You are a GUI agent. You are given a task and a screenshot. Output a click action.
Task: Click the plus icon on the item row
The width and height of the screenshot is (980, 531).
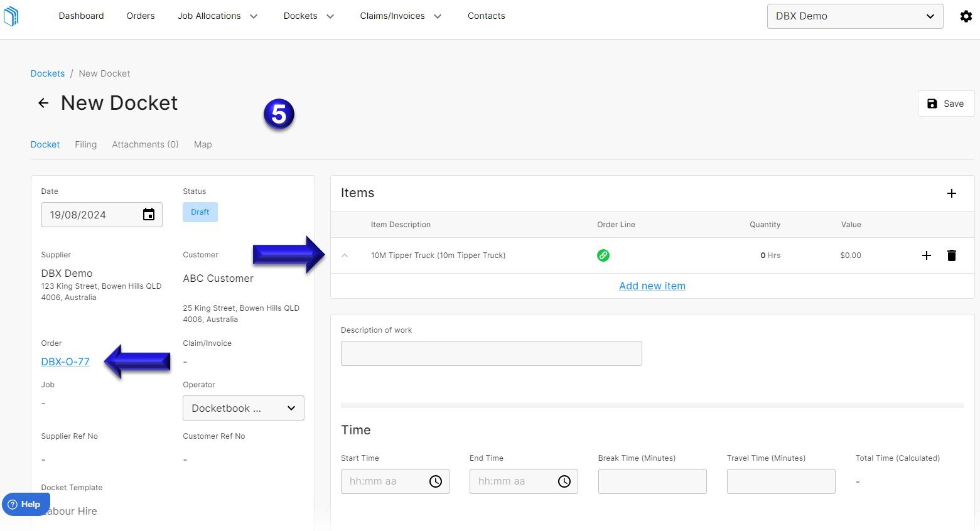(927, 255)
